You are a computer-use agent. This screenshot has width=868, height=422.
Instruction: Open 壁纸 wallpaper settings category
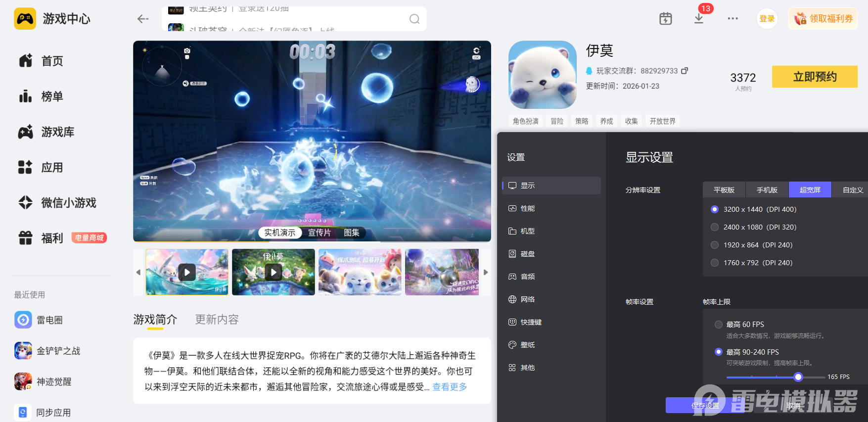point(551,345)
